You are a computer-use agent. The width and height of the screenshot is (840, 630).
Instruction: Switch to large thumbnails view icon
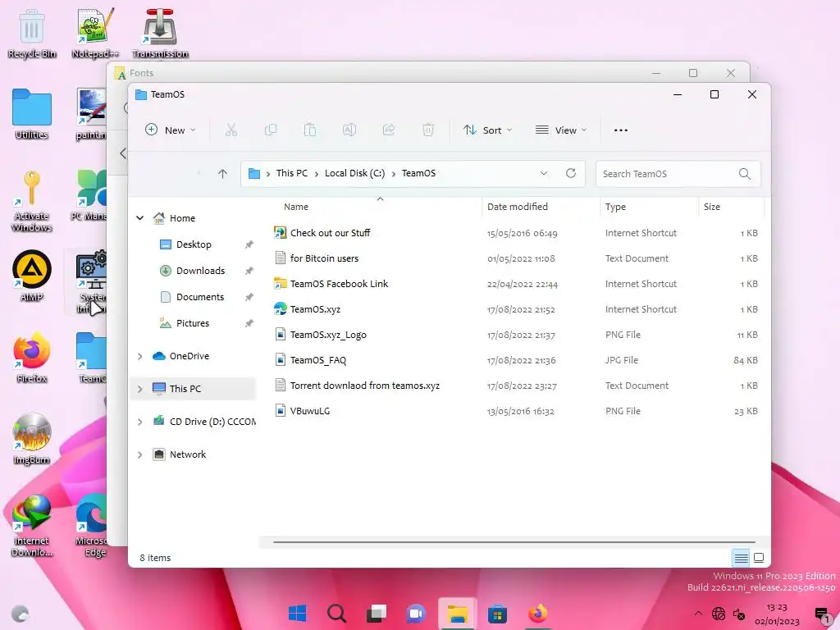pos(759,558)
